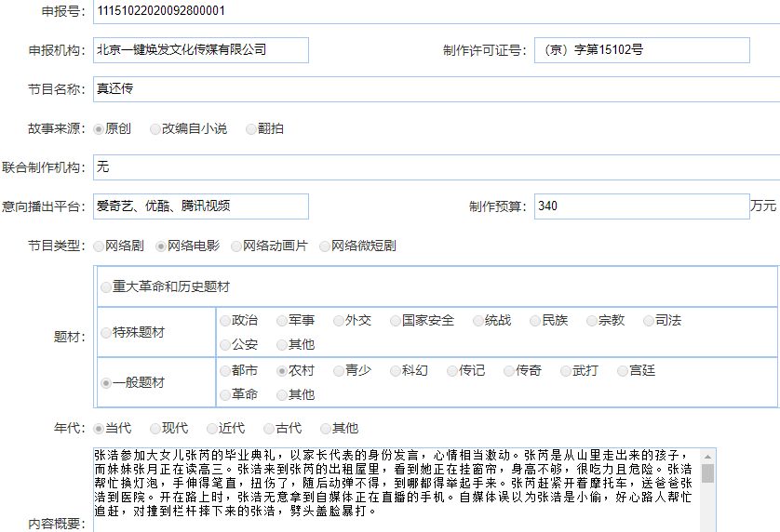Select 宫廷 general topic
The height and width of the screenshot is (532, 780).
[x=623, y=371]
